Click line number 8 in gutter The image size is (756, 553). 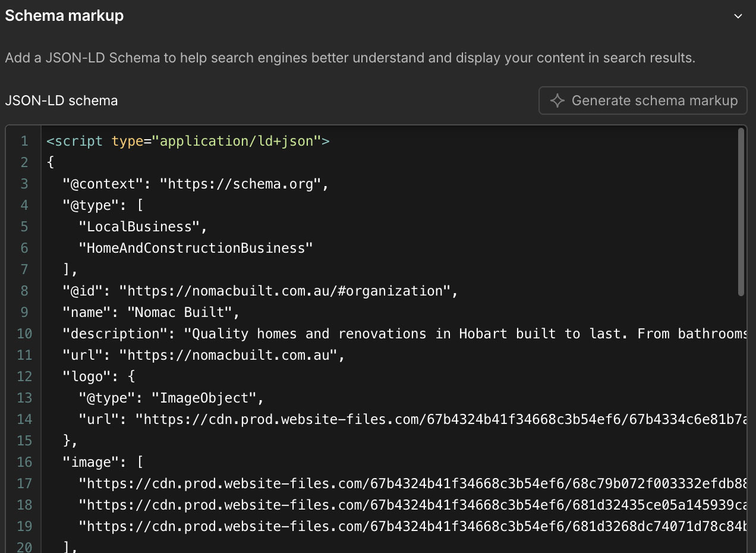pos(24,291)
